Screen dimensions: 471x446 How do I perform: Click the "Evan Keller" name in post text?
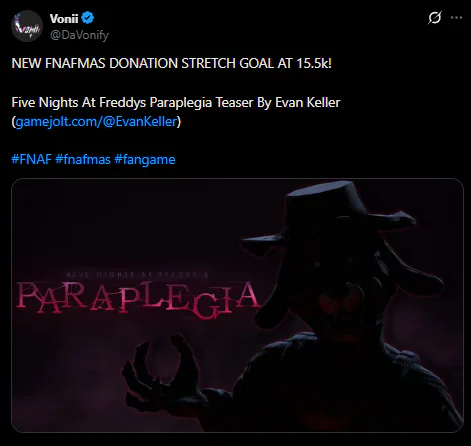pyautogui.click(x=308, y=102)
